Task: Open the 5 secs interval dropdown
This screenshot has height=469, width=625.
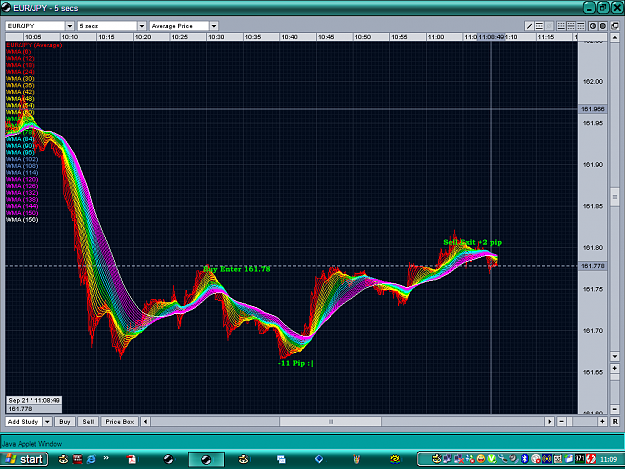Action: (x=142, y=26)
